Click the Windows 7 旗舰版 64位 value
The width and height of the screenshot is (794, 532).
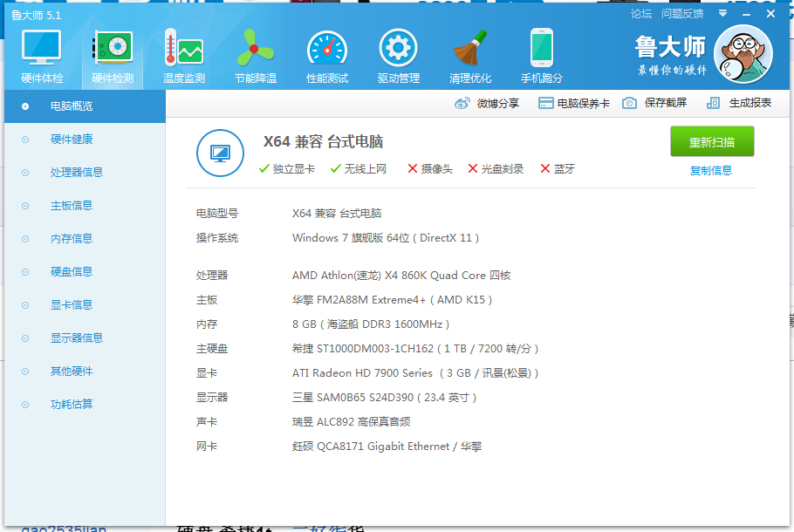pos(386,238)
